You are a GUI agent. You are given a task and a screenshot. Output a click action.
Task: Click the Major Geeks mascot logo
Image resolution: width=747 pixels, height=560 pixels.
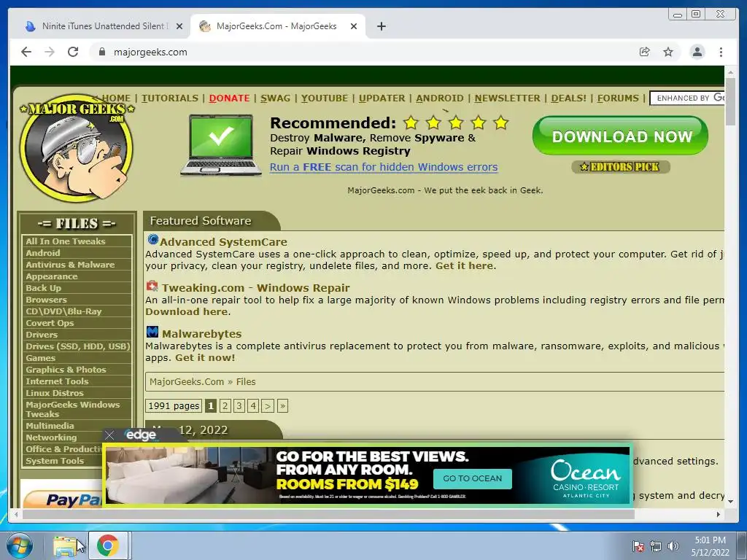76,147
